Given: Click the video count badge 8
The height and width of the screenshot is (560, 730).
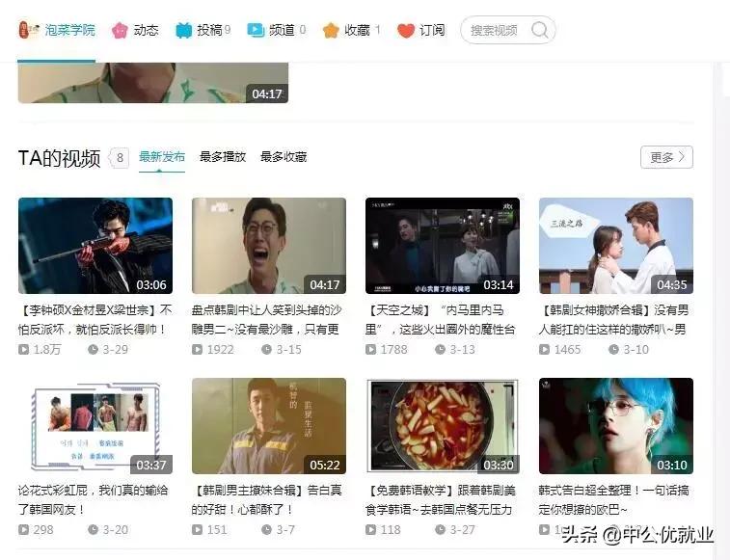Looking at the screenshot, I should point(120,158).
